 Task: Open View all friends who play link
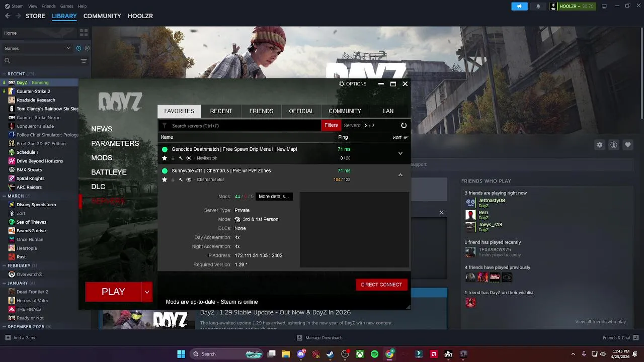(600, 322)
